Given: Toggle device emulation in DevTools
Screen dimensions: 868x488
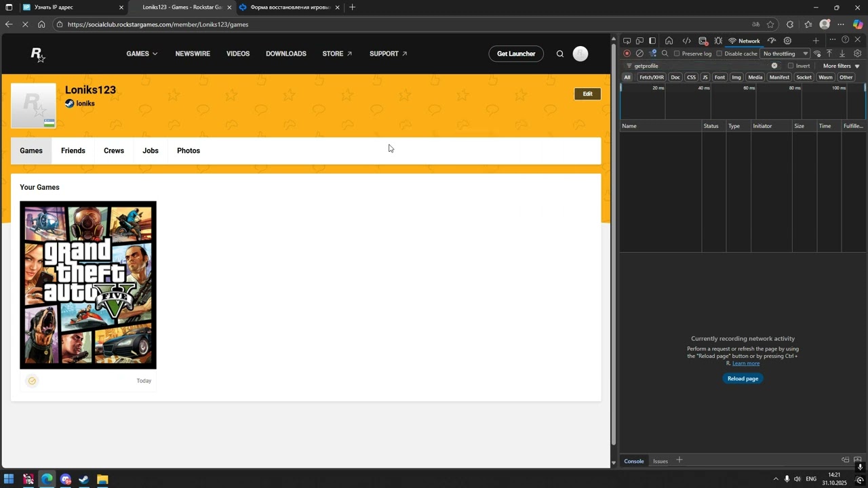Looking at the screenshot, I should [639, 41].
